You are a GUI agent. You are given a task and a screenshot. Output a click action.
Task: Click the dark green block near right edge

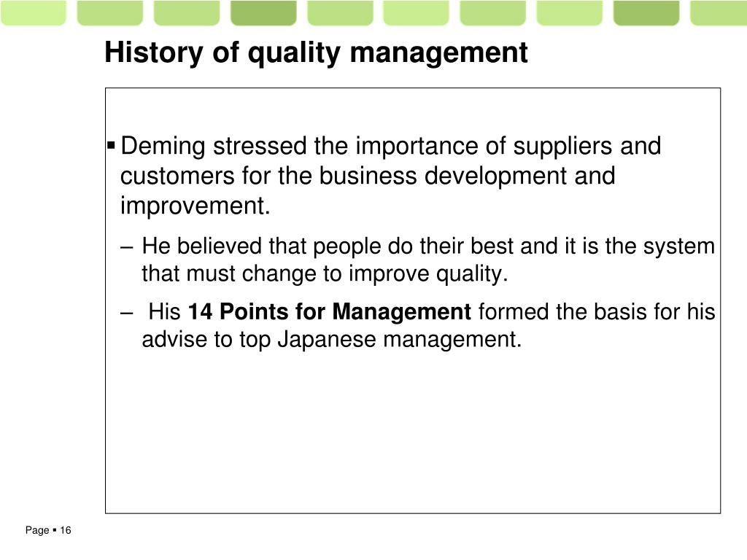pyautogui.click(x=646, y=13)
